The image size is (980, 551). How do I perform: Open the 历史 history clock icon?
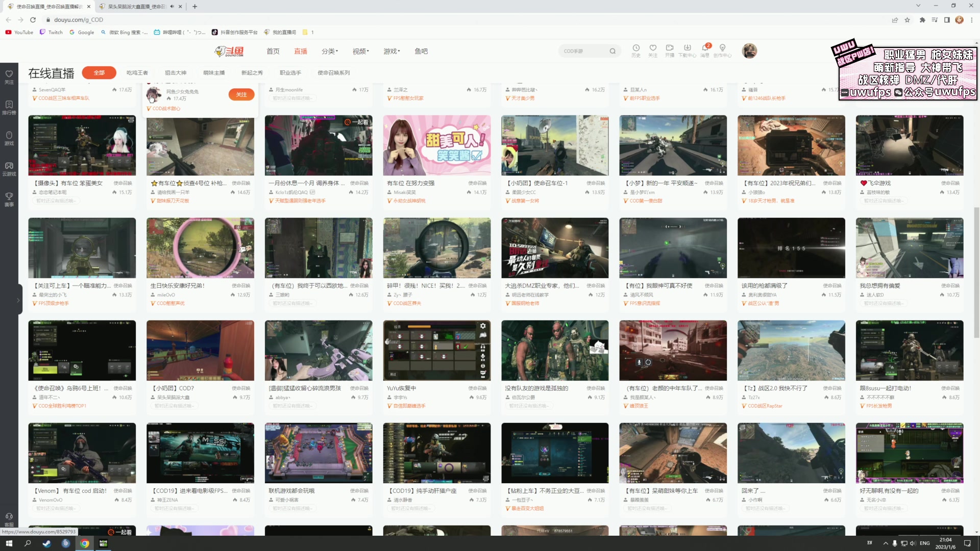point(636,51)
